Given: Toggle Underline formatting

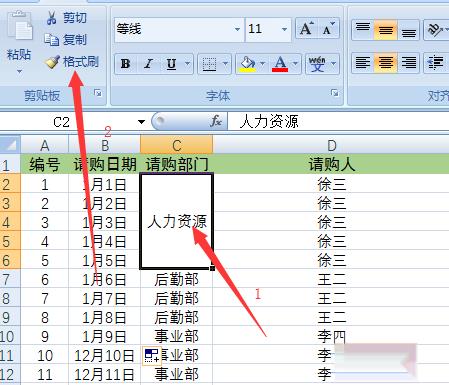Looking at the screenshot, I should (x=171, y=63).
